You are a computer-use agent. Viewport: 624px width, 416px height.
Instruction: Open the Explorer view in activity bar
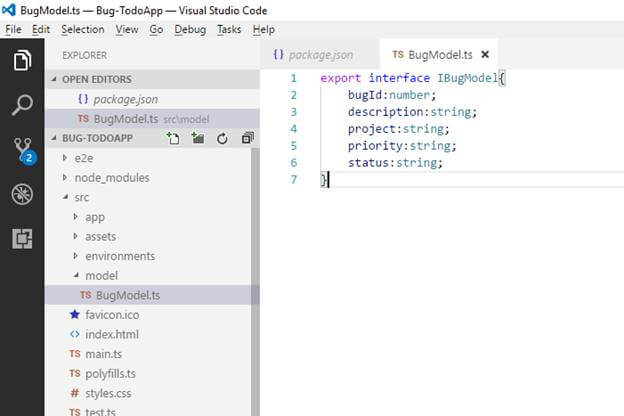(21, 61)
